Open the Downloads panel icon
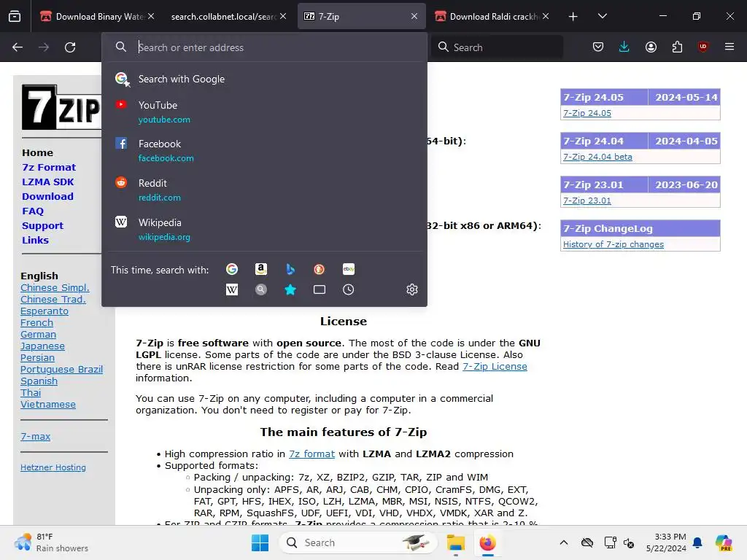Viewport: 747px width, 560px height. pos(624,47)
